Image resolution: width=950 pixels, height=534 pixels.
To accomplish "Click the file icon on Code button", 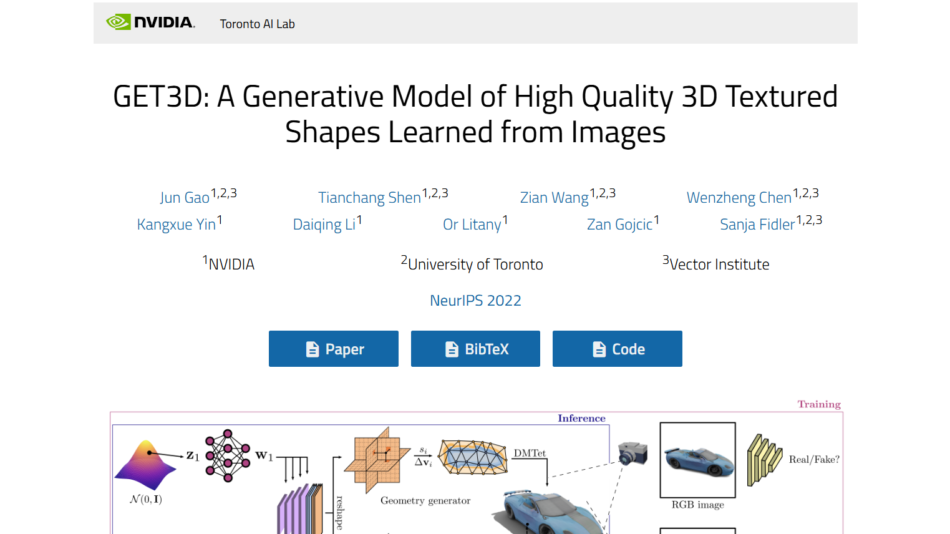I will 599,349.
